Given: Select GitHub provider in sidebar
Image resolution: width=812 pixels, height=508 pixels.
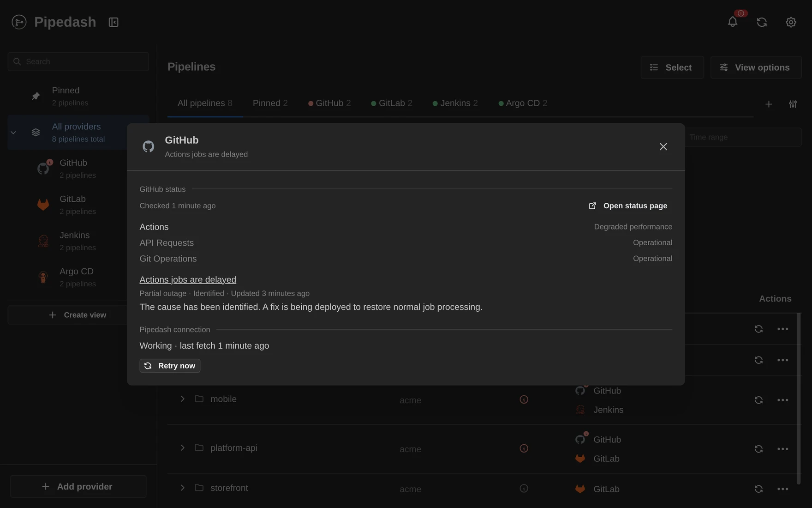Looking at the screenshot, I should pyautogui.click(x=78, y=169).
